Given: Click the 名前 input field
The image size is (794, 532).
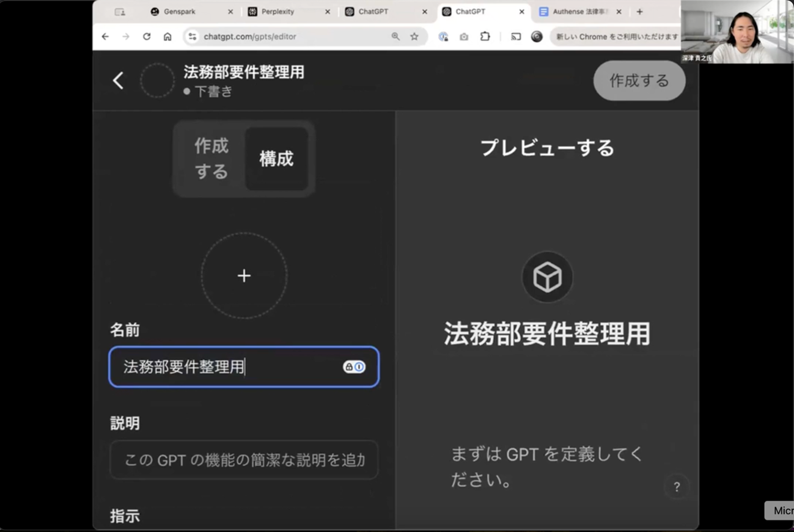Looking at the screenshot, I should coord(244,367).
